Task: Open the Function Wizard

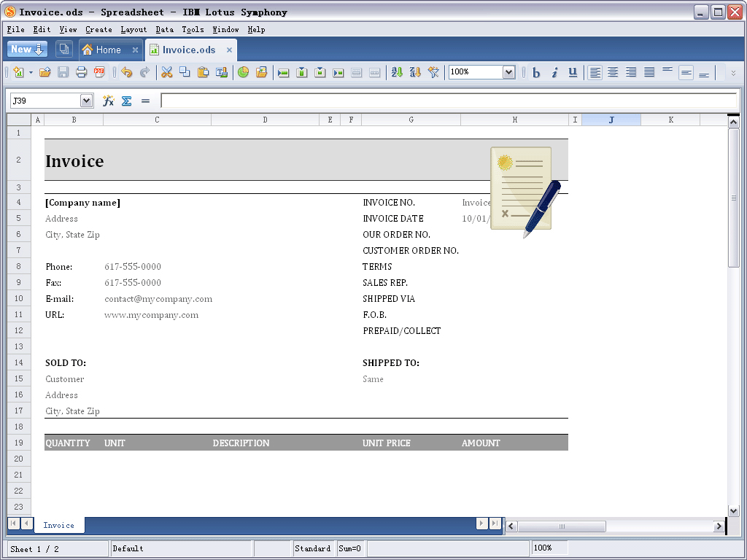Action: click(108, 101)
